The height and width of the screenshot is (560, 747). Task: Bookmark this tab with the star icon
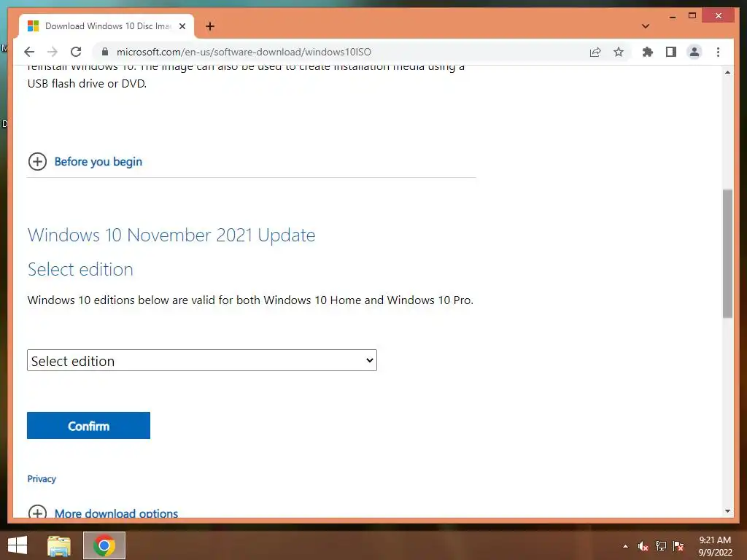[619, 52]
